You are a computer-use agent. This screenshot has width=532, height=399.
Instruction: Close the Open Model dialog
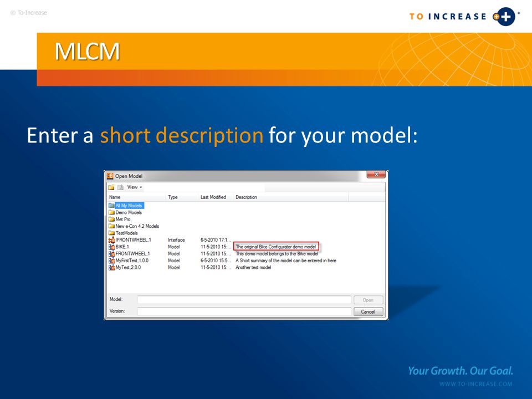point(376,174)
